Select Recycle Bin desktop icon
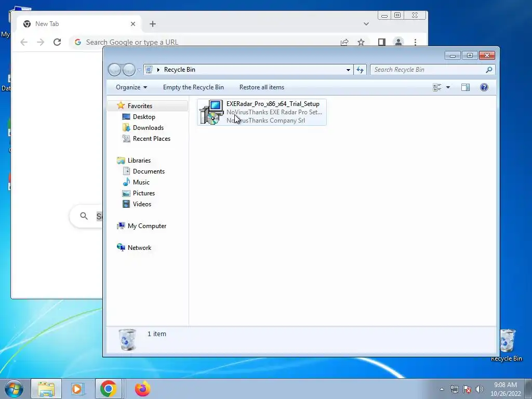This screenshot has height=399, width=532. pyautogui.click(x=507, y=345)
